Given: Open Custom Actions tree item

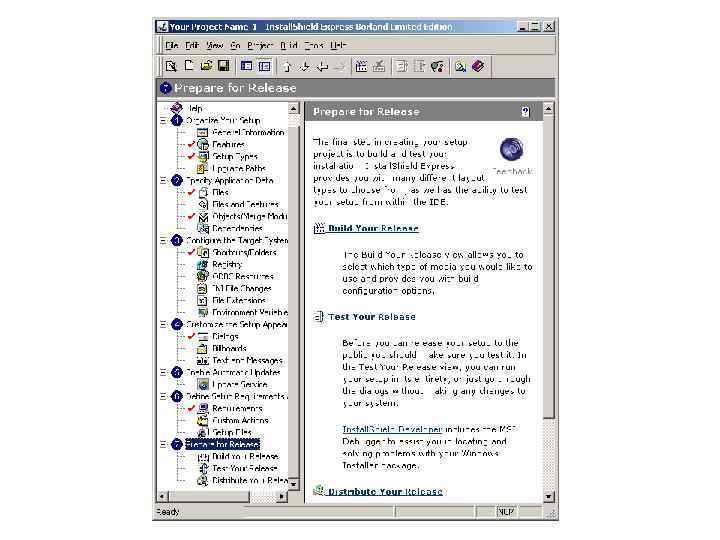Looking at the screenshot, I should click(240, 420).
